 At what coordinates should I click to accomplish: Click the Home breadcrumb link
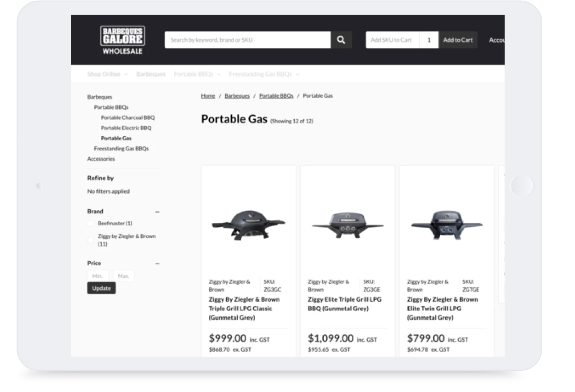208,96
